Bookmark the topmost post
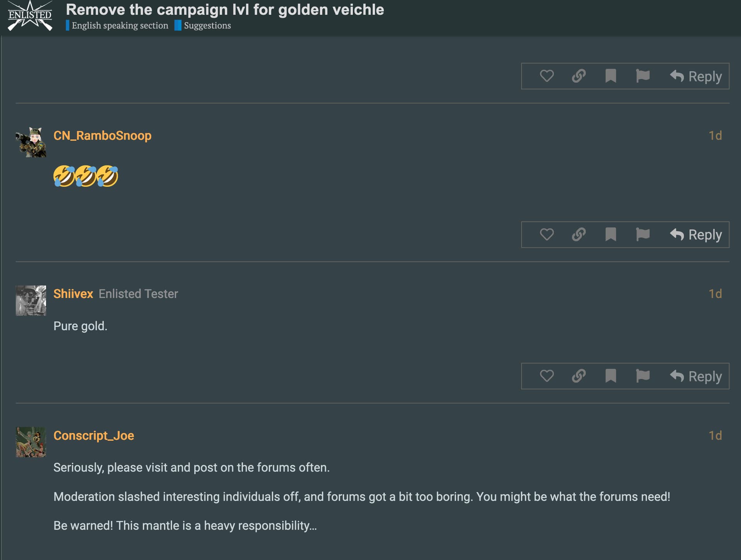 click(611, 76)
